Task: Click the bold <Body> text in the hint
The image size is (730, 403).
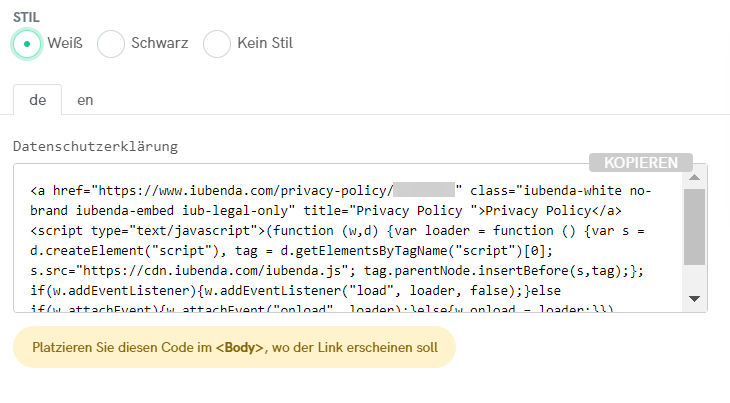Action: click(239, 347)
